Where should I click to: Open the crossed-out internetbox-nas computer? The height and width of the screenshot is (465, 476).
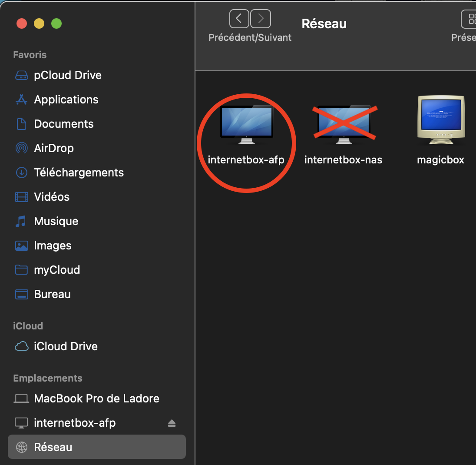344,123
